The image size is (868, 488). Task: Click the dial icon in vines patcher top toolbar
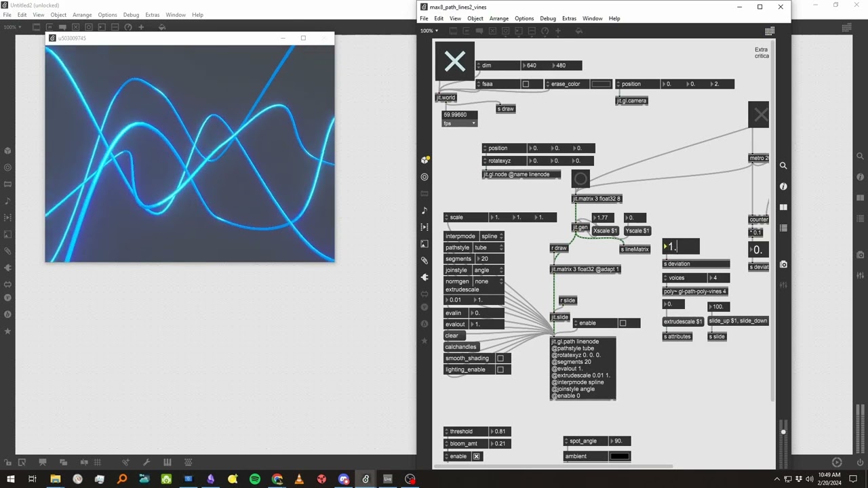[546, 31]
